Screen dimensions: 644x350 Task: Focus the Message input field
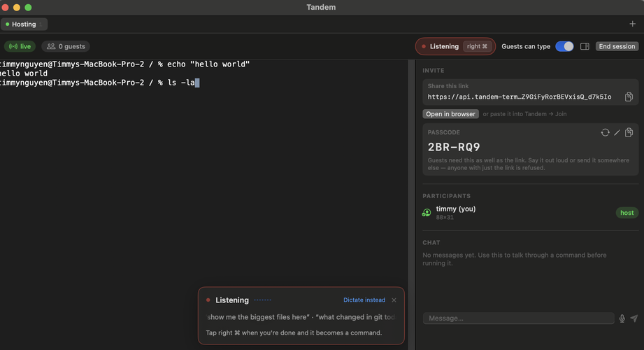pyautogui.click(x=518, y=318)
